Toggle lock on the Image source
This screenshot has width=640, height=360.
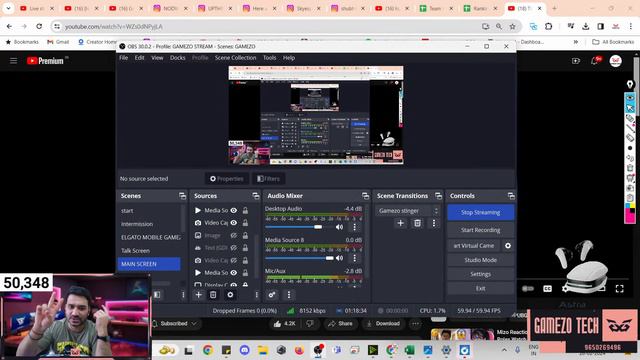coord(245,236)
